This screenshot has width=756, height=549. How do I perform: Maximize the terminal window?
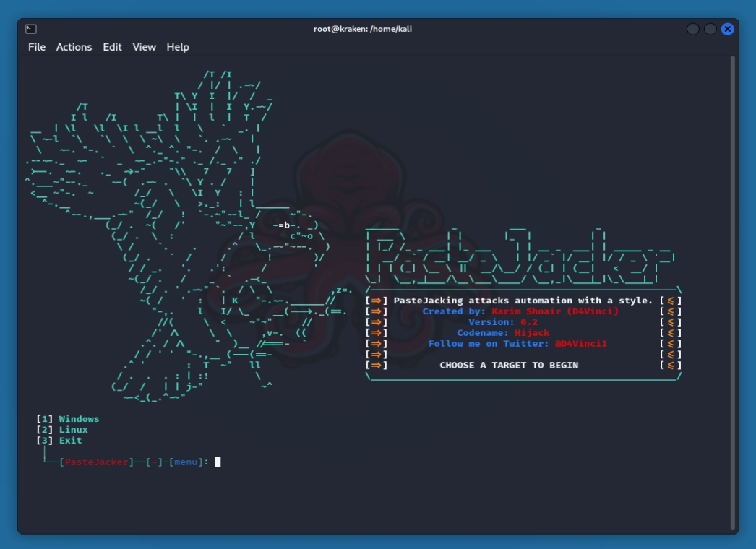(x=710, y=29)
